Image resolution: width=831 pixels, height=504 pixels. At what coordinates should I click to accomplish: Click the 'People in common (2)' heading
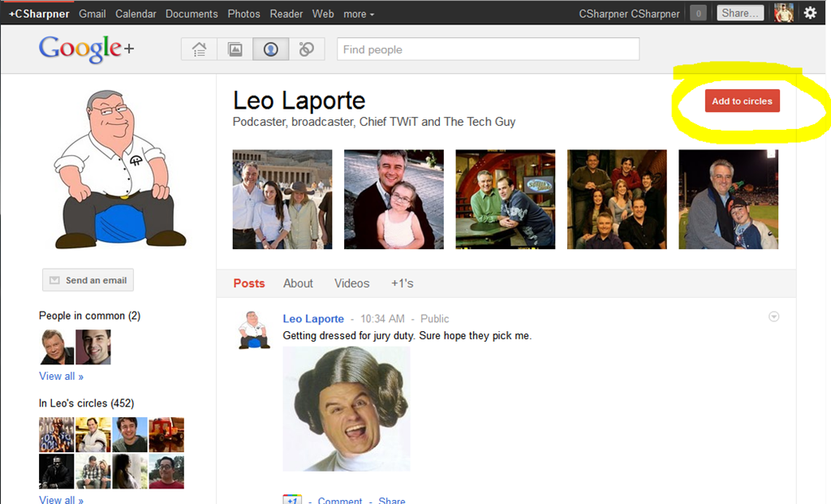click(x=89, y=316)
